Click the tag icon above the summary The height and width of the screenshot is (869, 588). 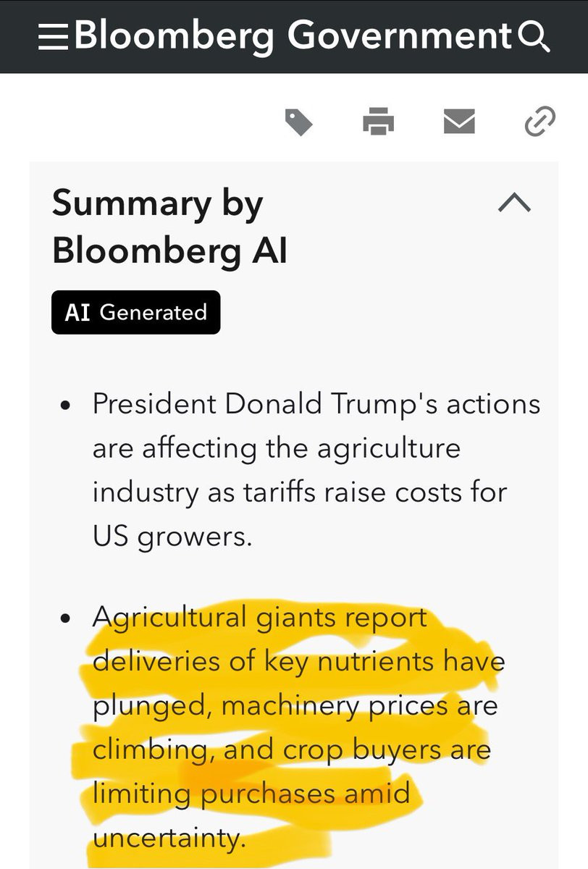click(298, 122)
